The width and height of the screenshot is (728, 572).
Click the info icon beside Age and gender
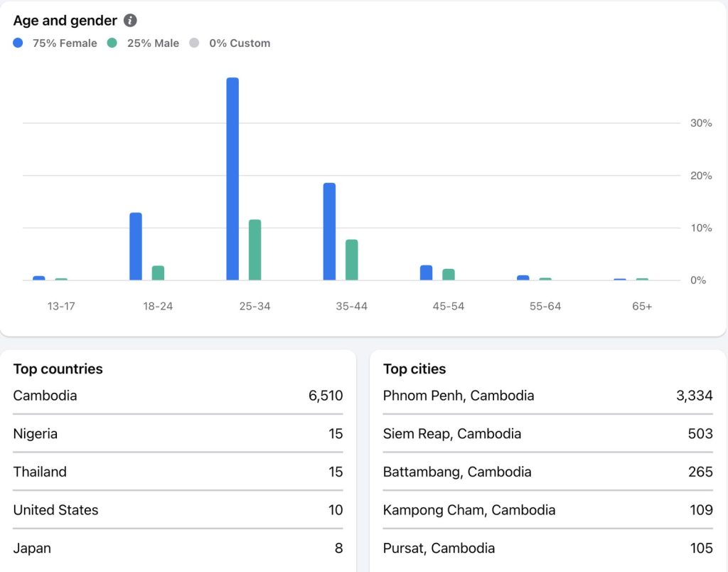point(130,21)
